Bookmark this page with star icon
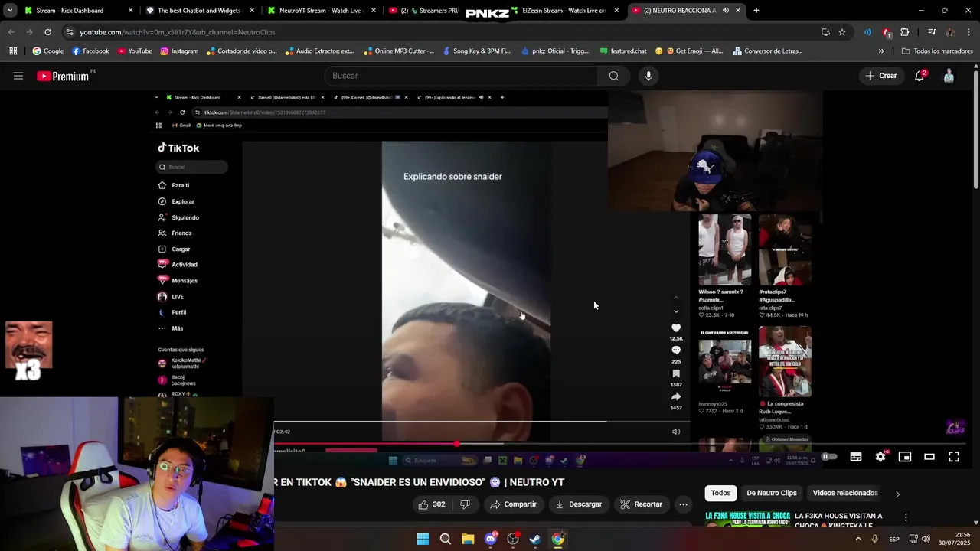 (x=842, y=32)
